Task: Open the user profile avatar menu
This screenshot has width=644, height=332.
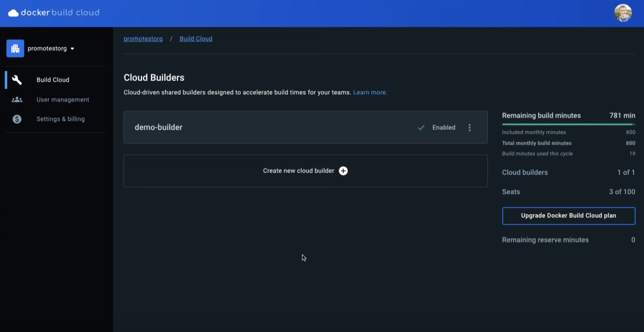Action: pos(623,13)
